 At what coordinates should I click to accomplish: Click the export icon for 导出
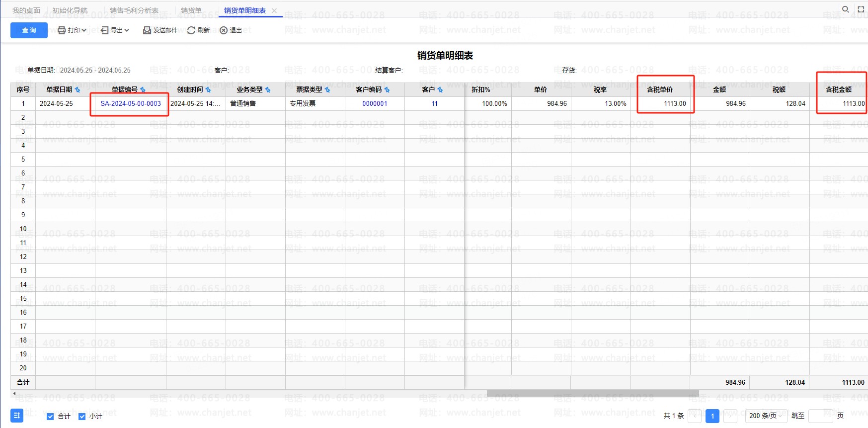pos(104,30)
